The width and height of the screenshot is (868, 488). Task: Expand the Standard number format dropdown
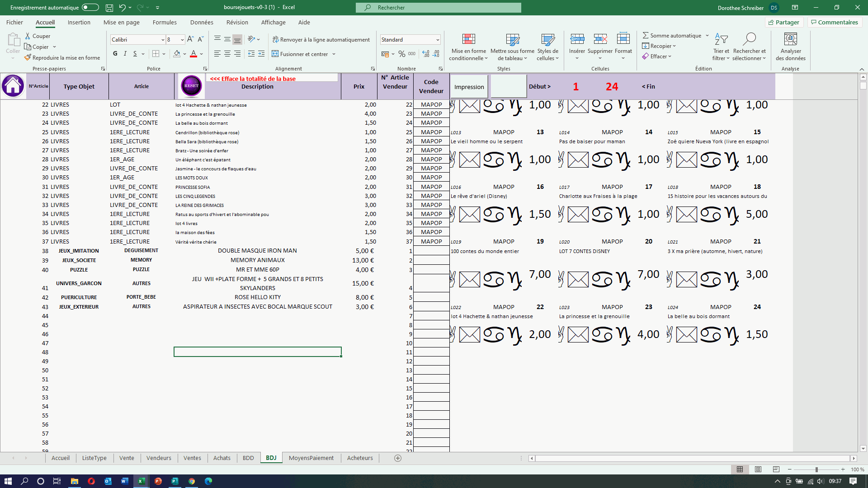click(437, 40)
